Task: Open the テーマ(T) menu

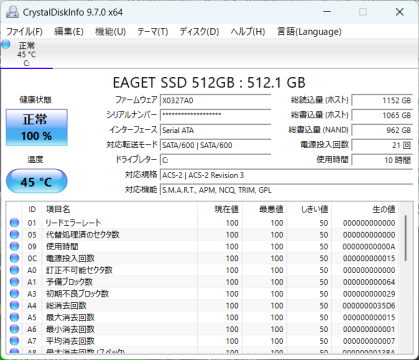Action: 153,32
